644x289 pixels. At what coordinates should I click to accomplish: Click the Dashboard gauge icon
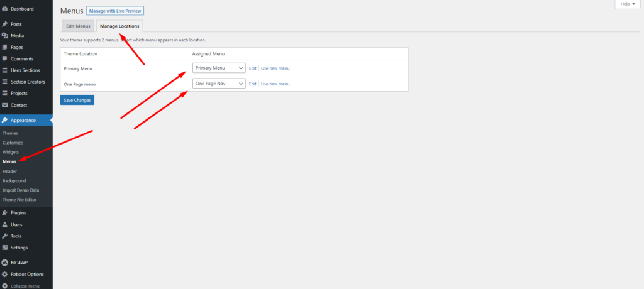[x=5, y=9]
